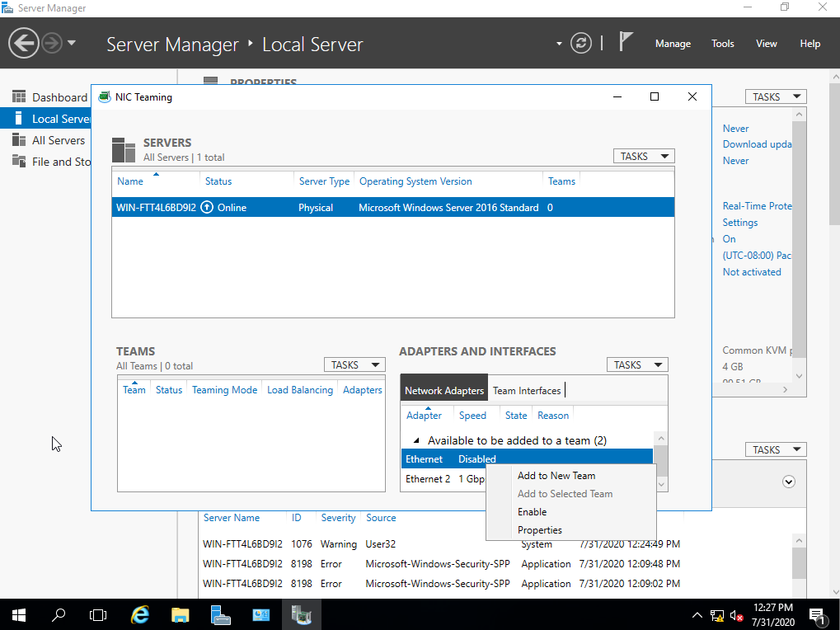The height and width of the screenshot is (630, 840).
Task: Click the network tray icon
Action: (717, 615)
